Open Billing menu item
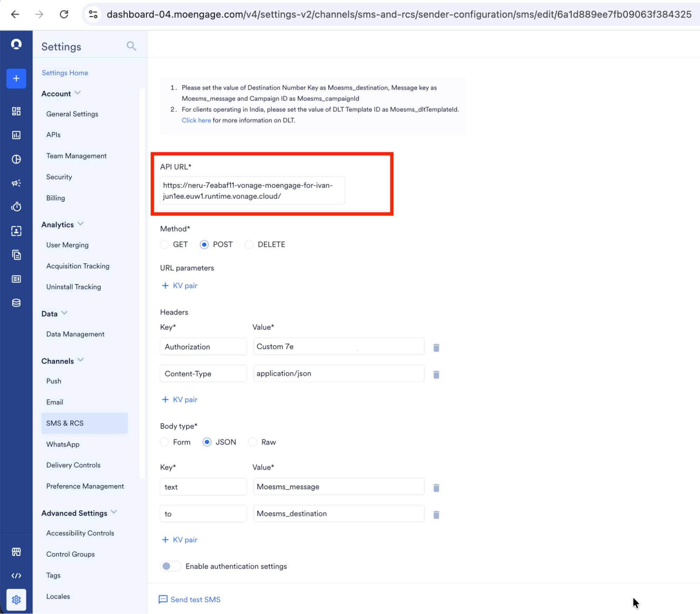Image resolution: width=700 pixels, height=614 pixels. (x=55, y=198)
